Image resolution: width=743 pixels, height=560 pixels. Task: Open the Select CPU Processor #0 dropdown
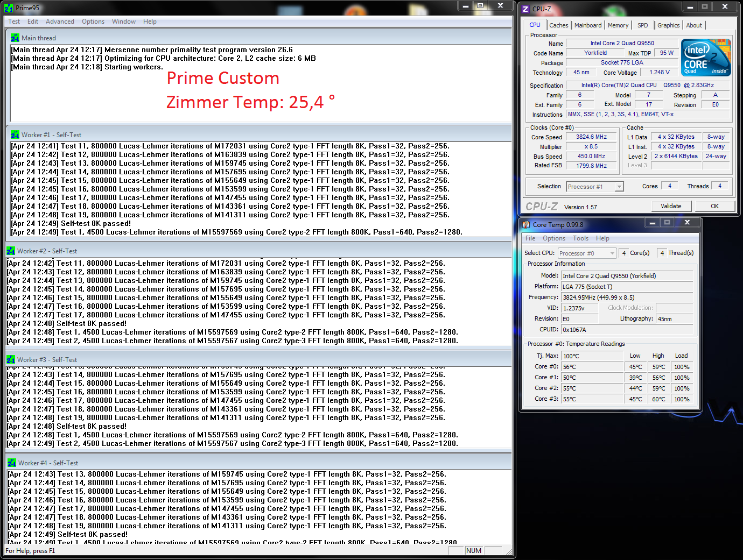(x=587, y=253)
